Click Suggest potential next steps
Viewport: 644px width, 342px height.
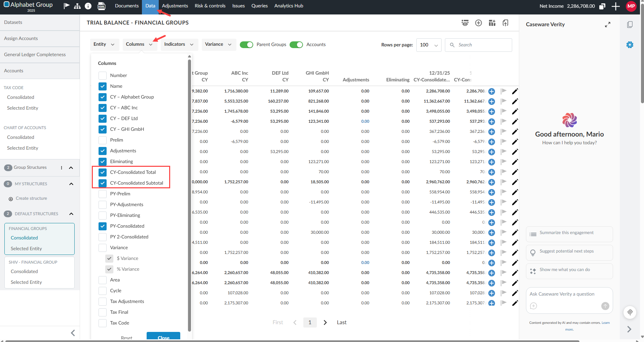point(569,253)
